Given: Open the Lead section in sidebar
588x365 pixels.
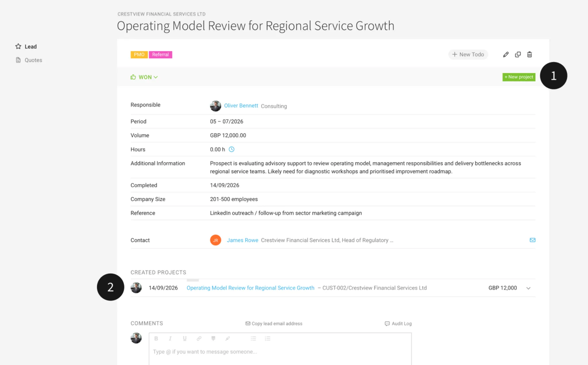Looking at the screenshot, I should [x=26, y=46].
